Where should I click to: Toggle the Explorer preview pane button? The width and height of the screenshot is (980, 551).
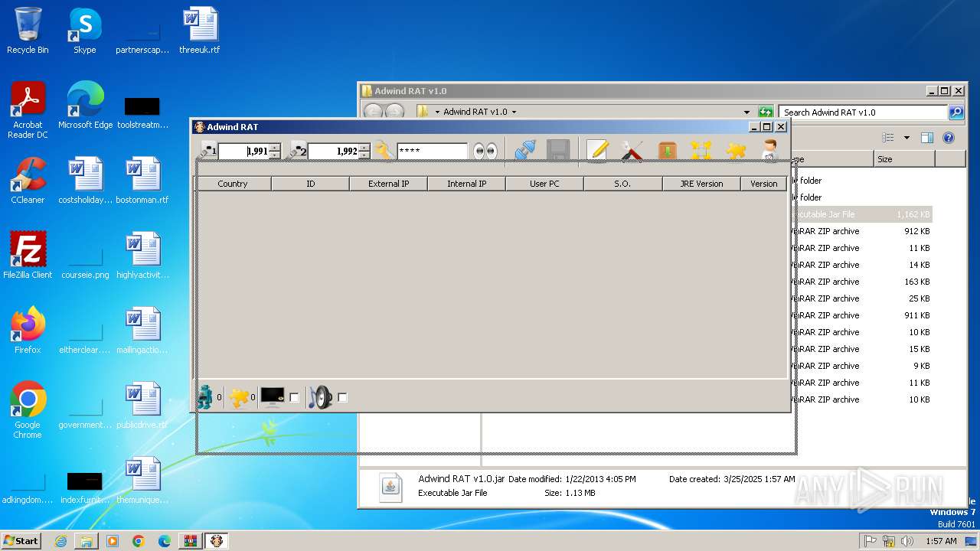point(926,138)
